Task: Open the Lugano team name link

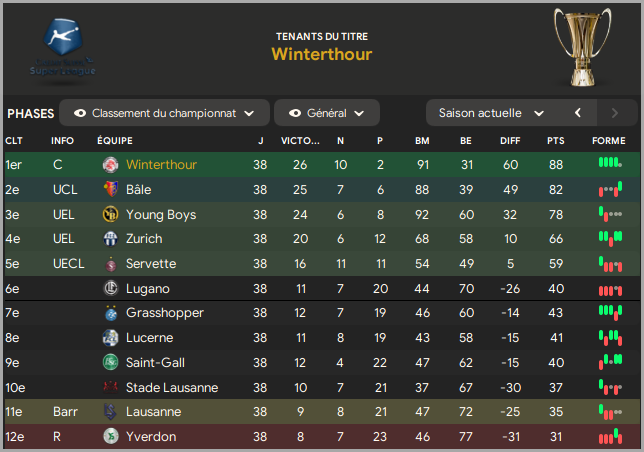Action: coord(148,289)
